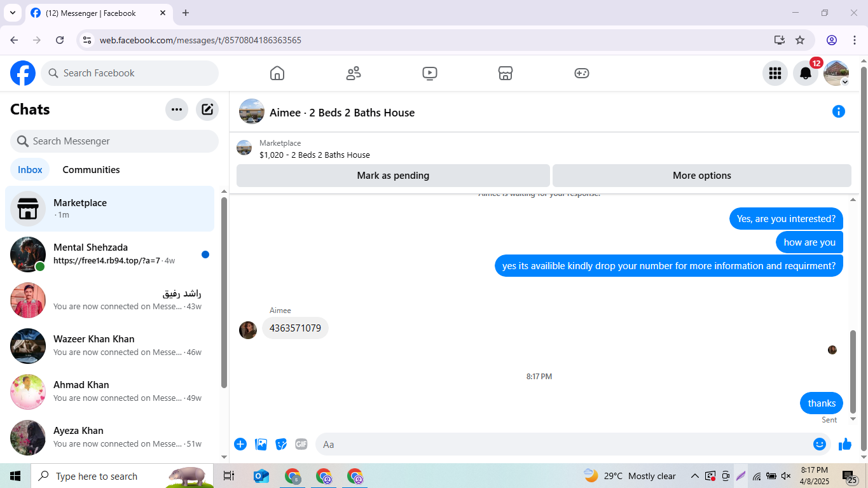
Task: Select the Communities tab
Action: click(x=91, y=170)
